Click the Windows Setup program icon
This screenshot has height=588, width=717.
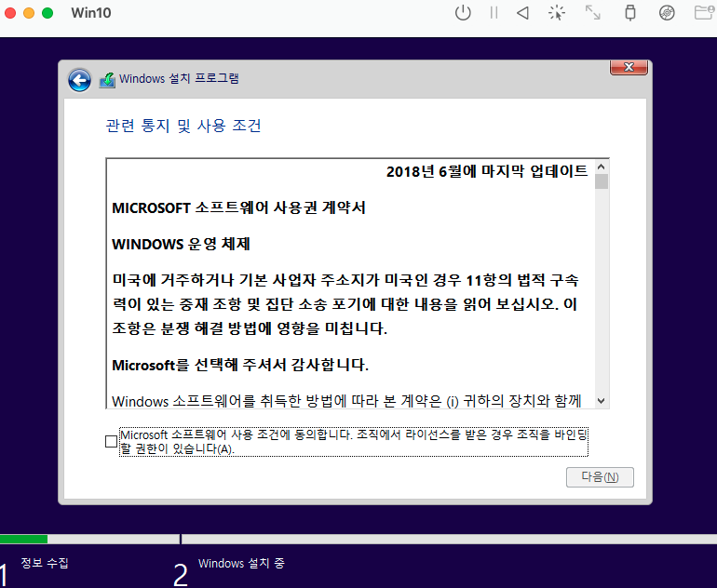click(107, 80)
